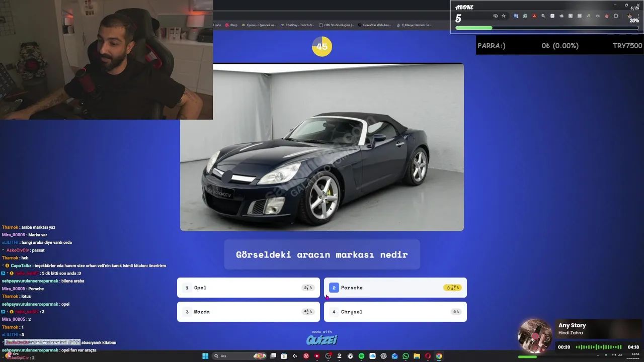This screenshot has width=644, height=362.
Task: Open File Explorer from taskbar
Action: click(417, 356)
